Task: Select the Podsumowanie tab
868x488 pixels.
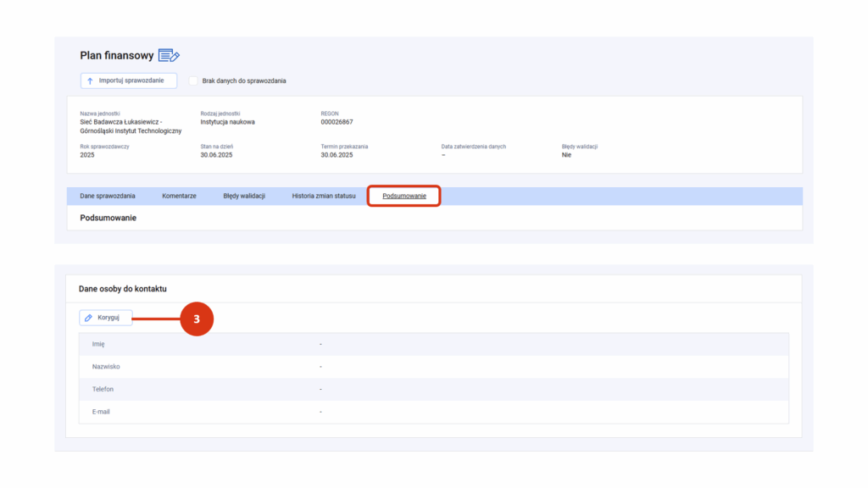Action: coord(404,196)
